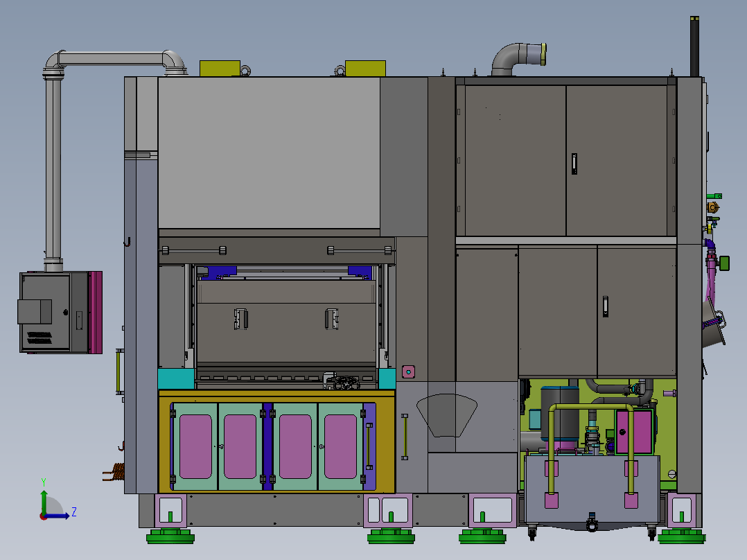Select the right yellow block on the machine top
Image resolution: width=747 pixels, height=560 pixels.
pos(365,68)
